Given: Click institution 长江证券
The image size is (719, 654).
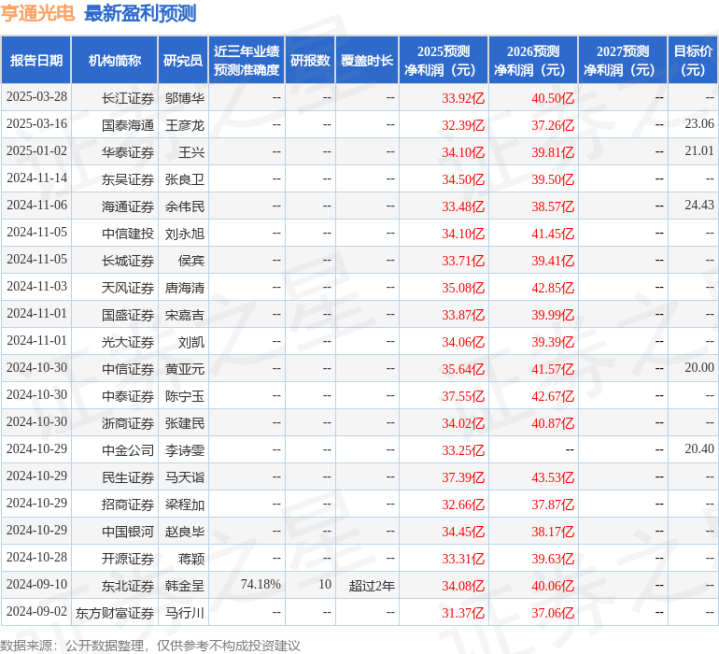Looking at the screenshot, I should coord(127,98).
